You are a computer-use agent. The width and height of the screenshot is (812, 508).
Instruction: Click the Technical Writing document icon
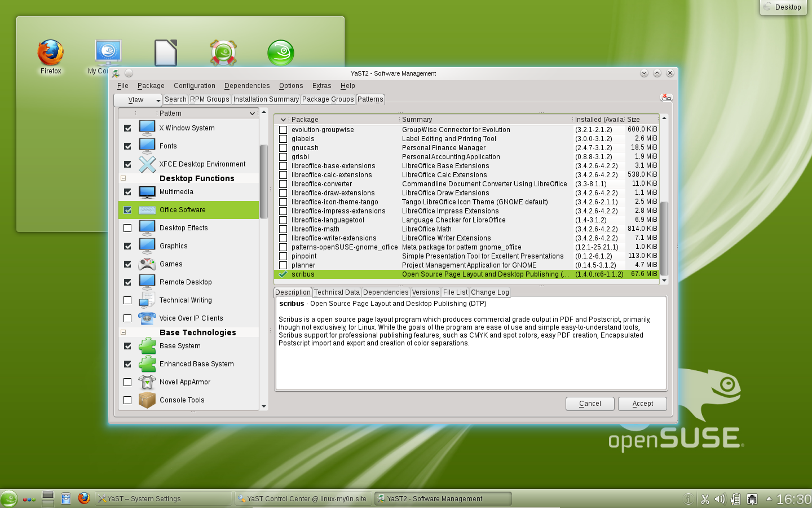pos(147,300)
